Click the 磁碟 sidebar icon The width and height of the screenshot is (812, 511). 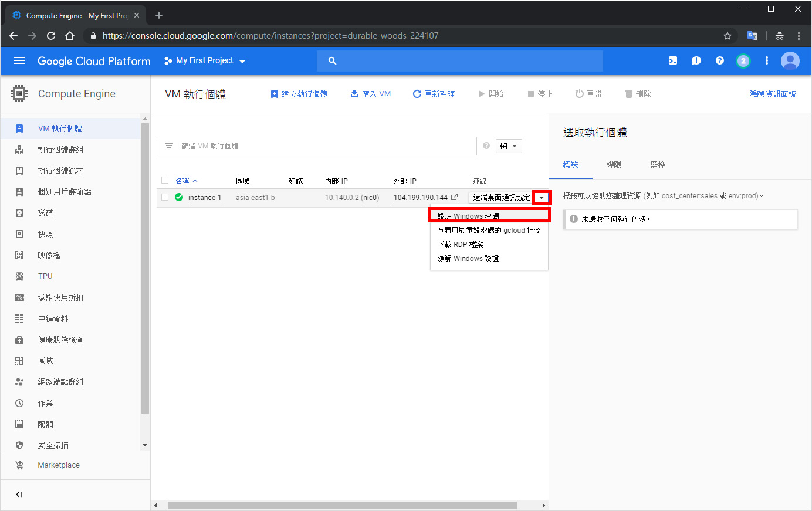pos(19,213)
